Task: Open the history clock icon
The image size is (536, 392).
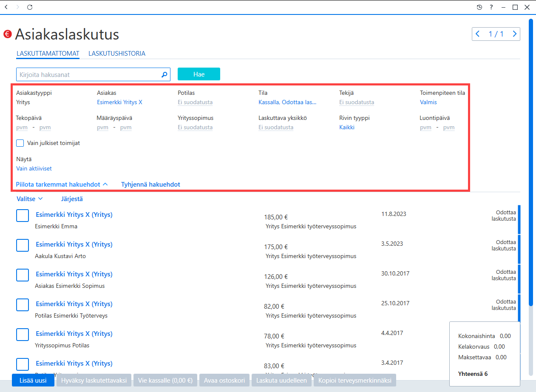Action: (479, 7)
